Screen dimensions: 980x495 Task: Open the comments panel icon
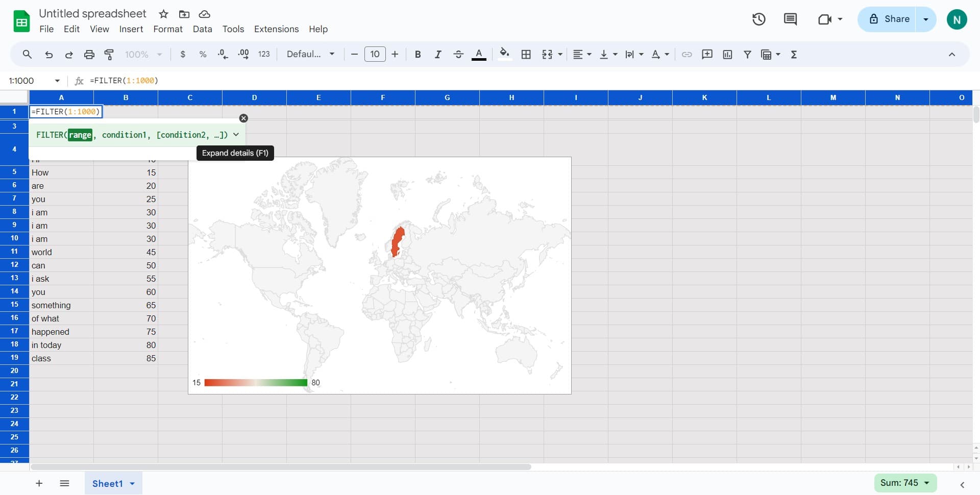click(x=790, y=19)
